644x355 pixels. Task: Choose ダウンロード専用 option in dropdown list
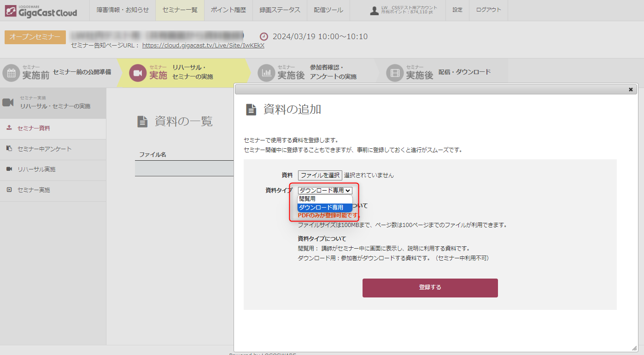click(x=325, y=208)
